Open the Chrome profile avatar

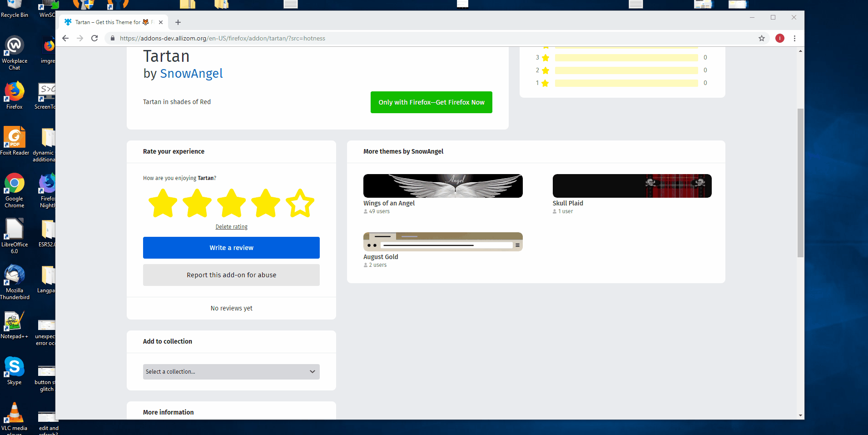[780, 38]
